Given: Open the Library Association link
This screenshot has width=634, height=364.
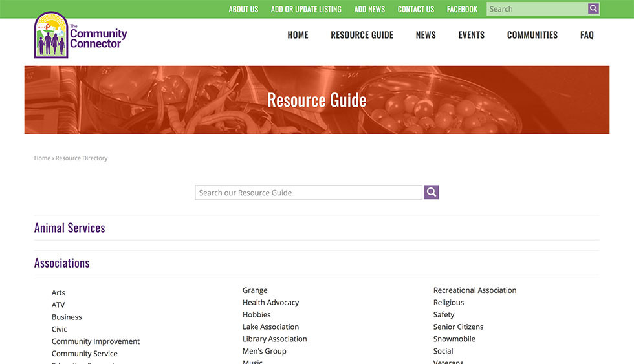Looking at the screenshot, I should coord(274,339).
